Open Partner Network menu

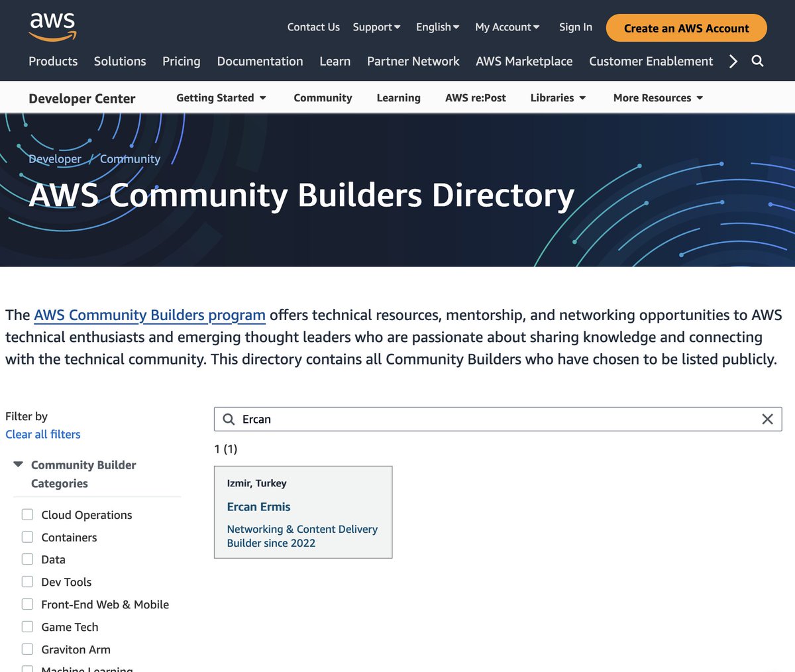(x=413, y=61)
